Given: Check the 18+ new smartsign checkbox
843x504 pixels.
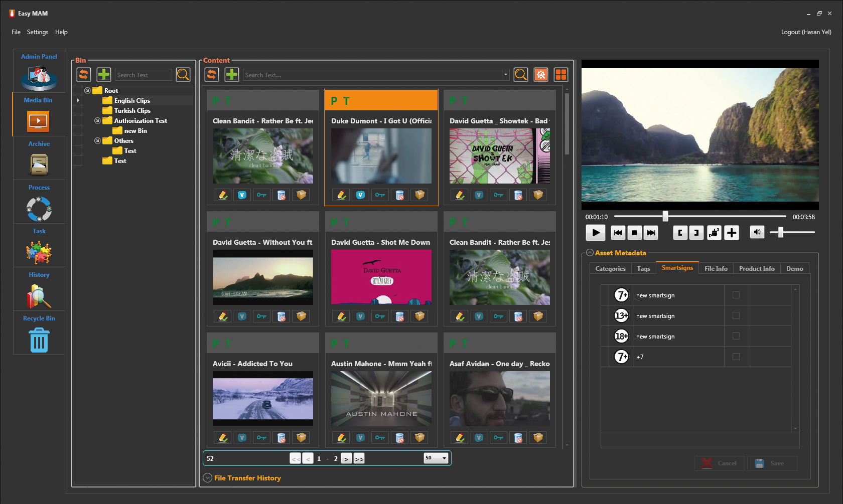Looking at the screenshot, I should point(736,336).
